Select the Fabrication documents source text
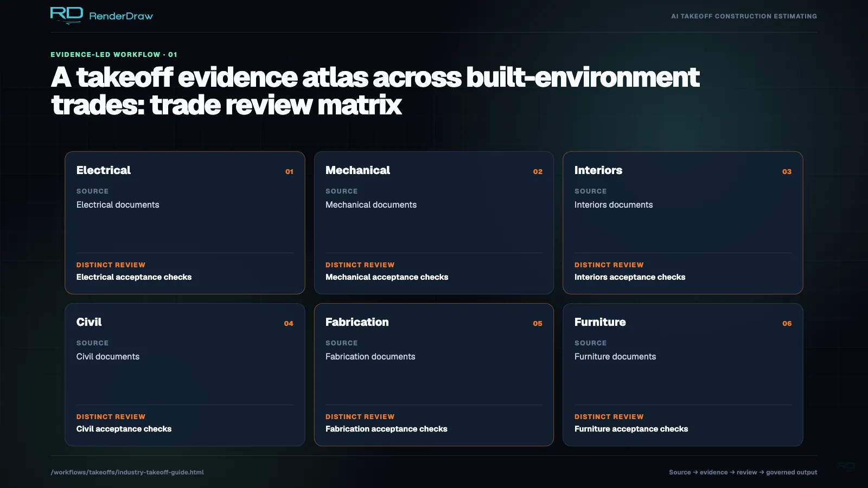This screenshot has height=488, width=868. click(x=371, y=356)
